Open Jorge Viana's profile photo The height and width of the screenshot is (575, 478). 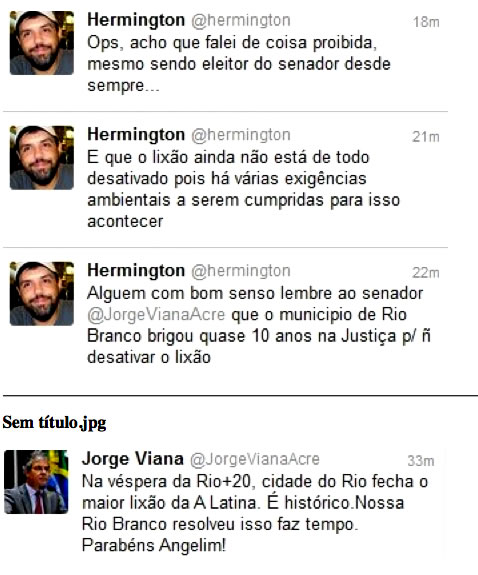[x=36, y=482]
